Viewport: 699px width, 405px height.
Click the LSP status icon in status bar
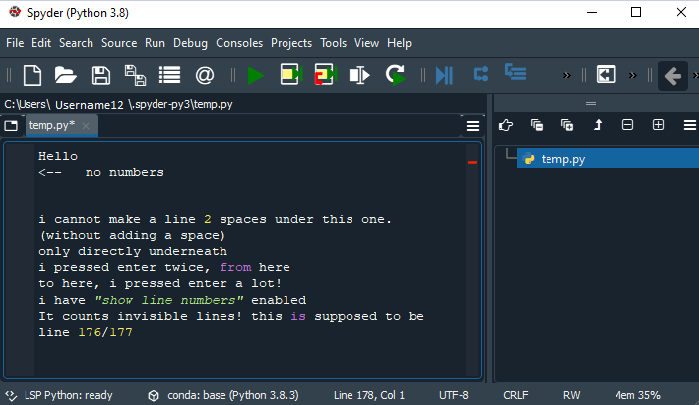pyautogui.click(x=11, y=395)
